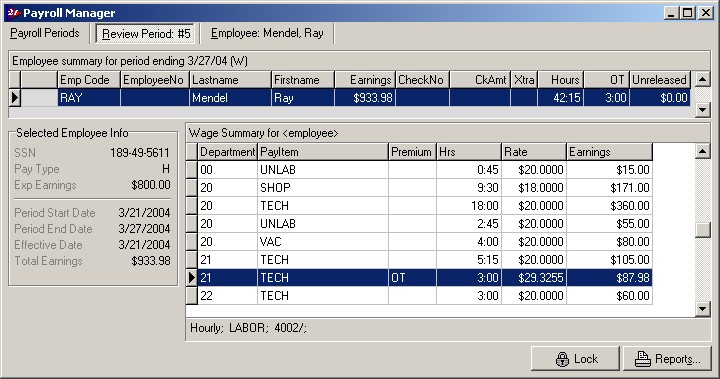The height and width of the screenshot is (379, 720).
Task: Click the SSN value 189-49-5611
Action: (140, 153)
